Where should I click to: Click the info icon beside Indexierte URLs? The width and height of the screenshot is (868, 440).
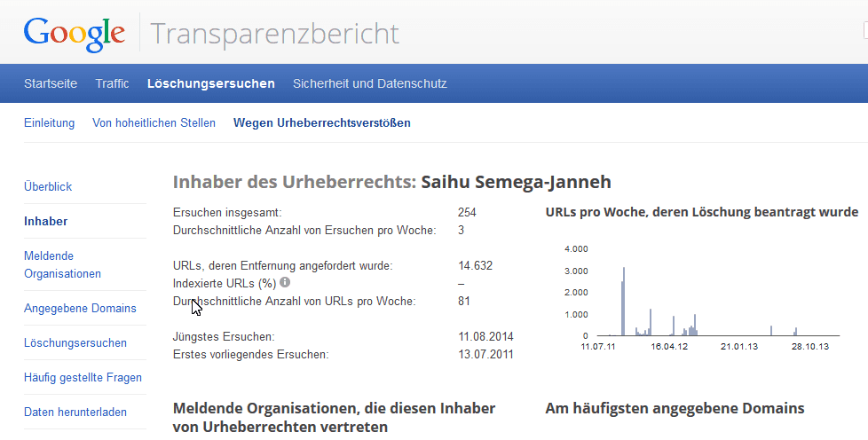[x=285, y=282]
